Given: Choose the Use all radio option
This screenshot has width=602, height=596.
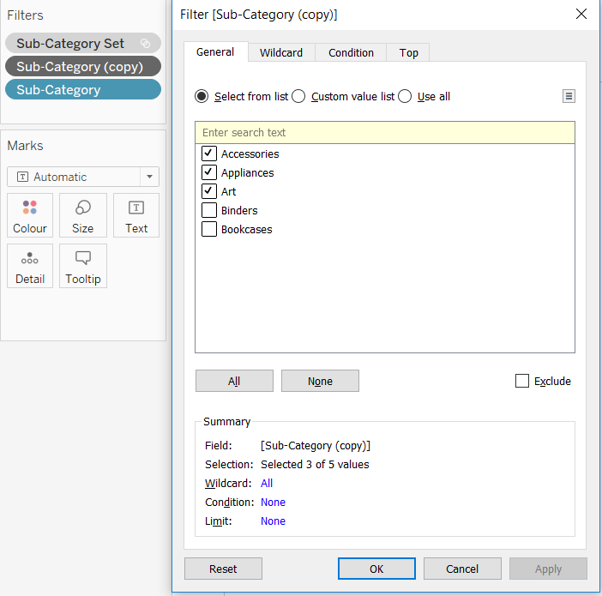Looking at the screenshot, I should 405,97.
